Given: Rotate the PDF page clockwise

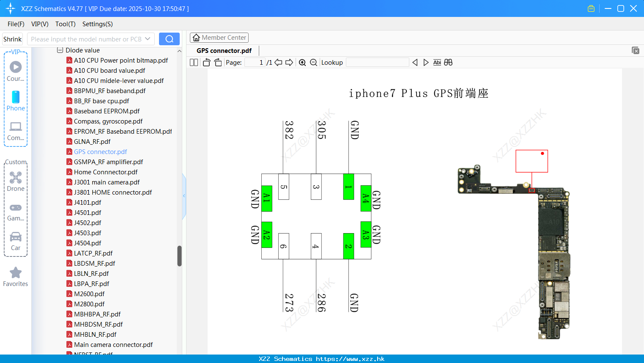Looking at the screenshot, I should (218, 63).
